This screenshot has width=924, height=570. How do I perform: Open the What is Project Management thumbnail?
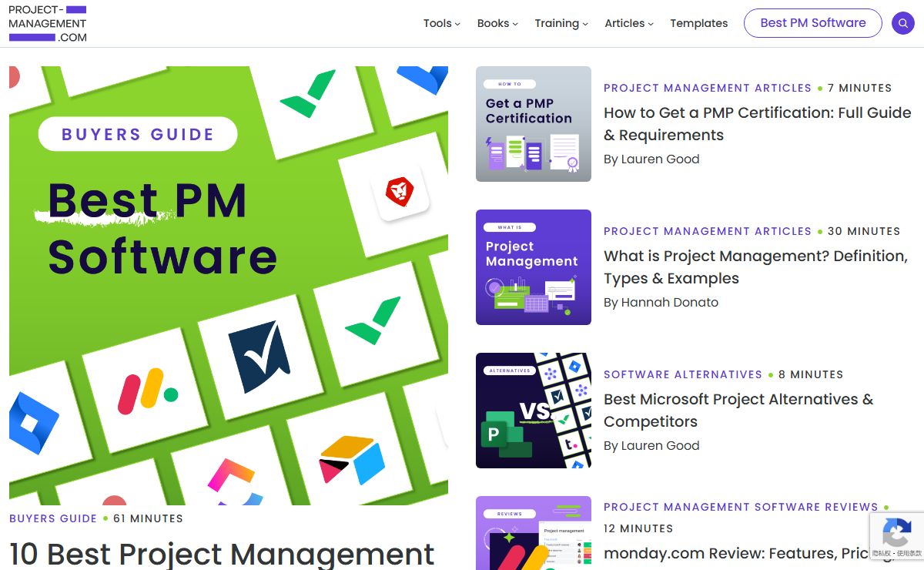(x=534, y=267)
